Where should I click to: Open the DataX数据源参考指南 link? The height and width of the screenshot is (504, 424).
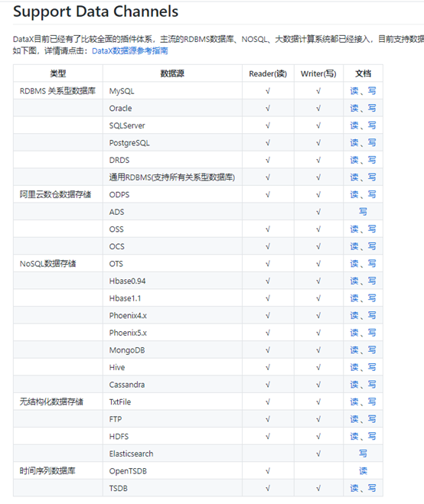(x=130, y=50)
